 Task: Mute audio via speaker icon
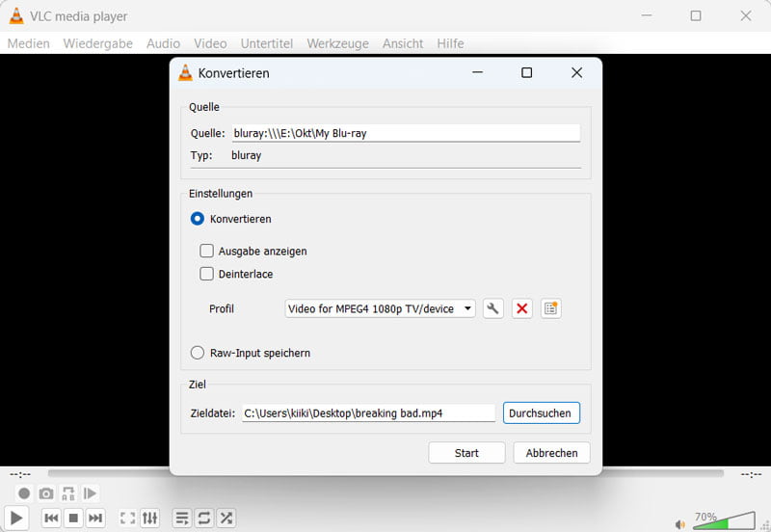680,524
